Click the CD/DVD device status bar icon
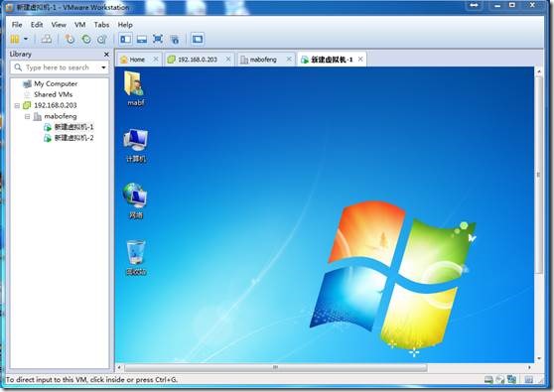554x392 pixels. click(x=500, y=380)
